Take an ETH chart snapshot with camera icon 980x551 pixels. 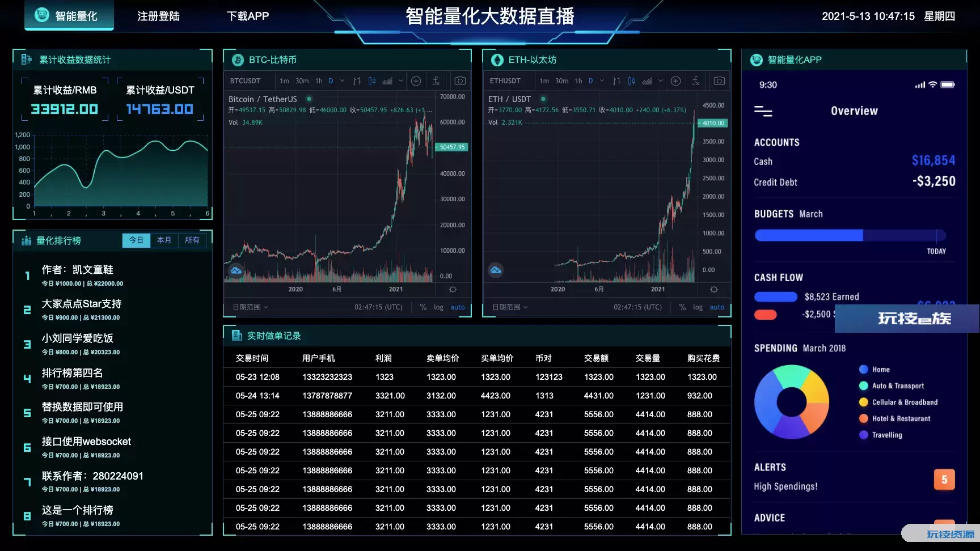pos(720,81)
